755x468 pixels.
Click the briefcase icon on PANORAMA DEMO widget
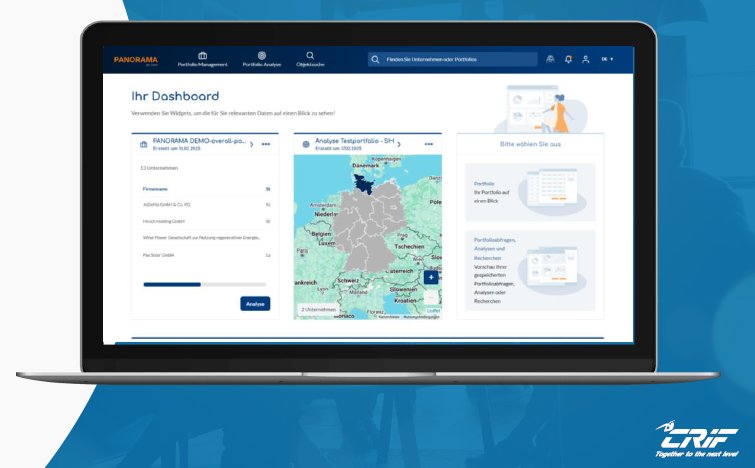pos(143,144)
